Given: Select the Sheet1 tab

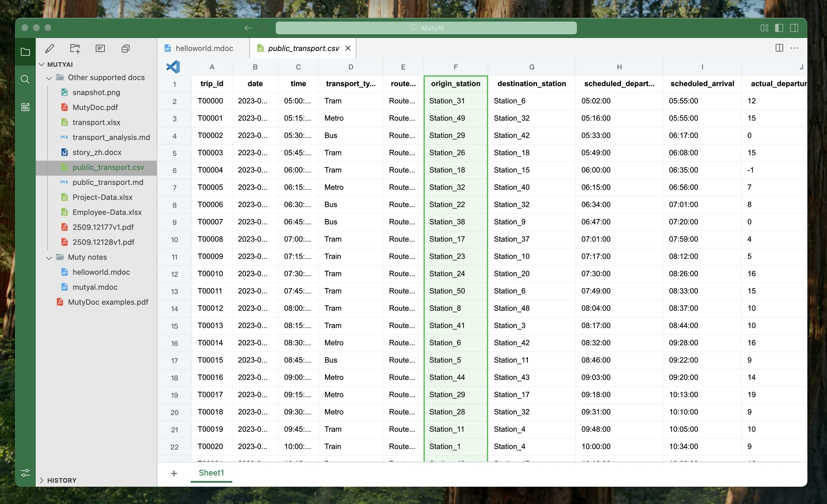Looking at the screenshot, I should (x=211, y=473).
